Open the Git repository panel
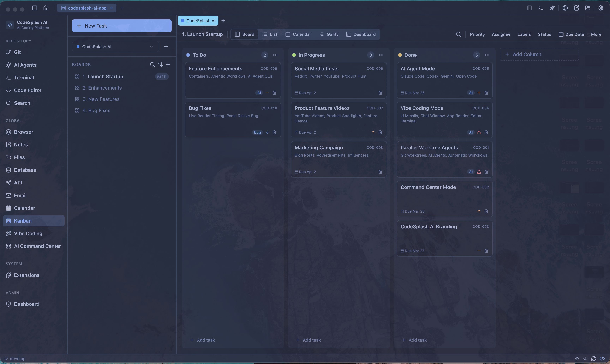Image resolution: width=610 pixels, height=364 pixels. pyautogui.click(x=17, y=52)
